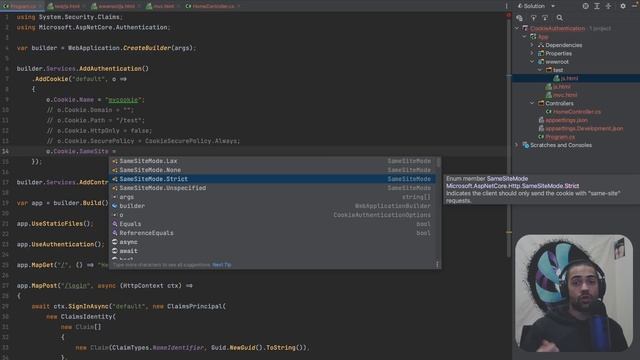This screenshot has height=360, width=640.
Task: Select HomeController.cs in Solution tree
Action: click(x=577, y=111)
